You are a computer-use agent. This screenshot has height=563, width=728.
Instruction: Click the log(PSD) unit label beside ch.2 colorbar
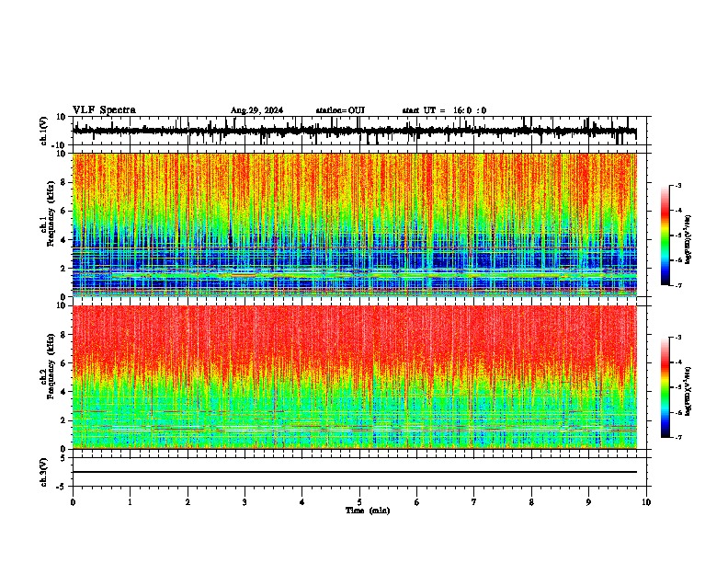[x=688, y=391]
